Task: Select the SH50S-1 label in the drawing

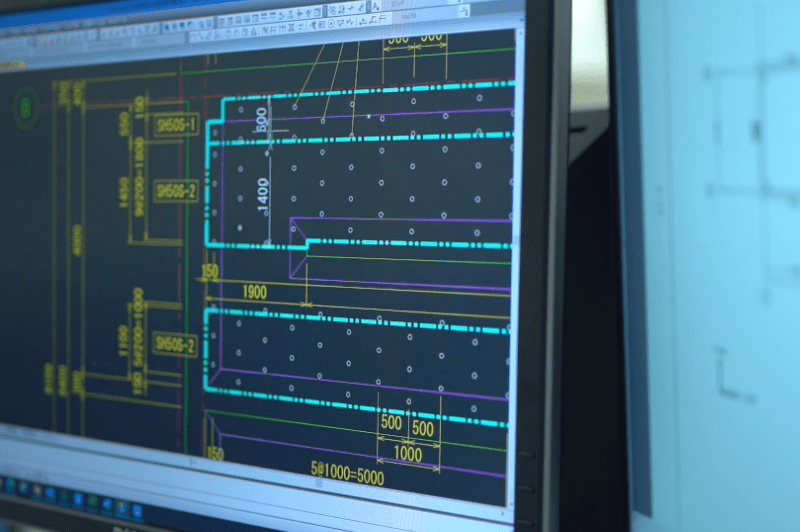Action: [x=176, y=125]
